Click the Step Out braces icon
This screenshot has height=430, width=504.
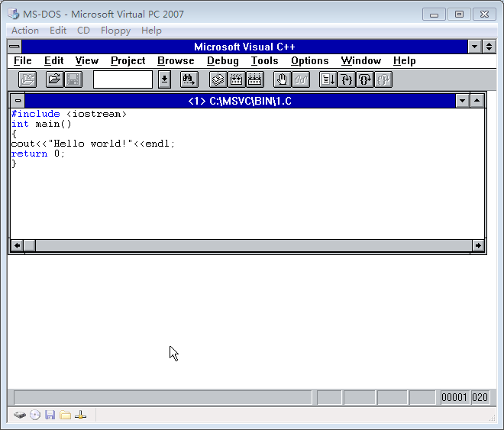click(x=383, y=79)
